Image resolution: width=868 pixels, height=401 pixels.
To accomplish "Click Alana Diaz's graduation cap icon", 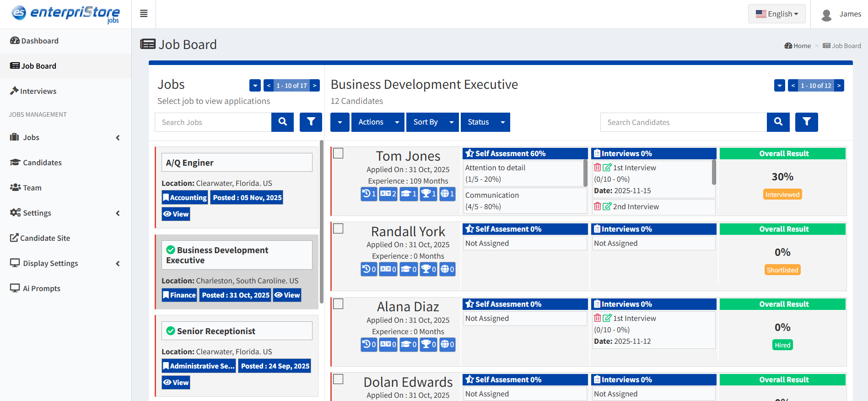I will coord(409,344).
